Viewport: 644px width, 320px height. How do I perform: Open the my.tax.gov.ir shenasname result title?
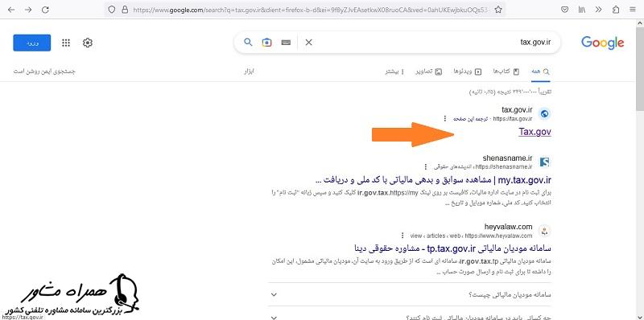coord(433,179)
